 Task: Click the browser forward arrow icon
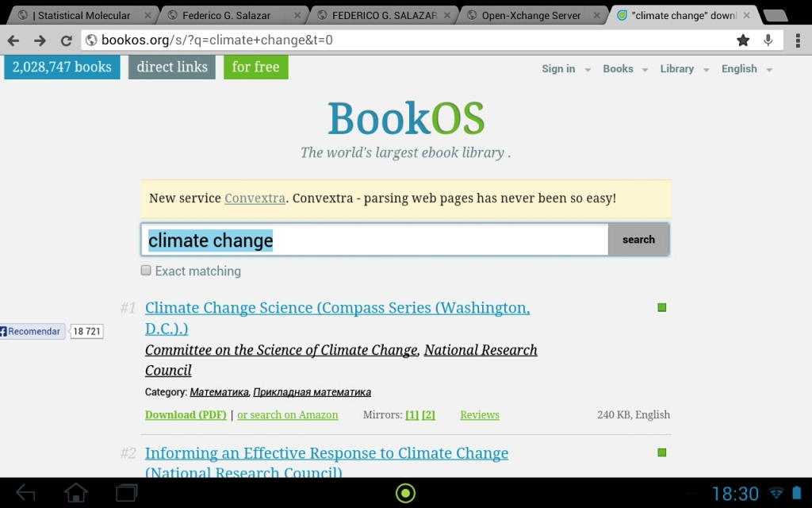[40, 40]
